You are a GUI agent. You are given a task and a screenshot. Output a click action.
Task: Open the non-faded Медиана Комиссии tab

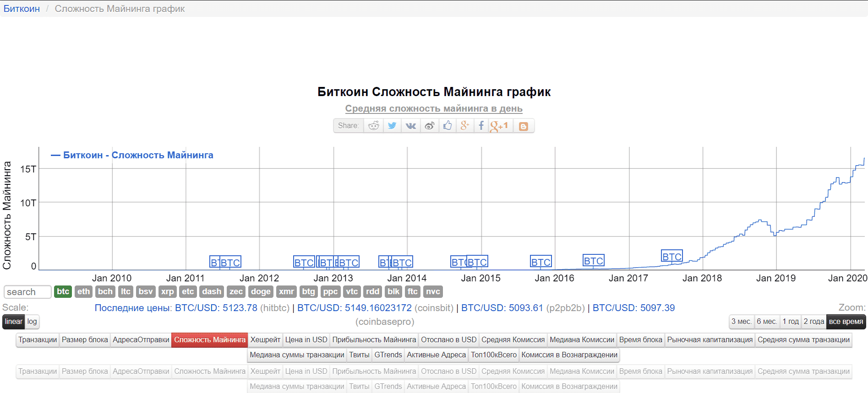tap(582, 340)
